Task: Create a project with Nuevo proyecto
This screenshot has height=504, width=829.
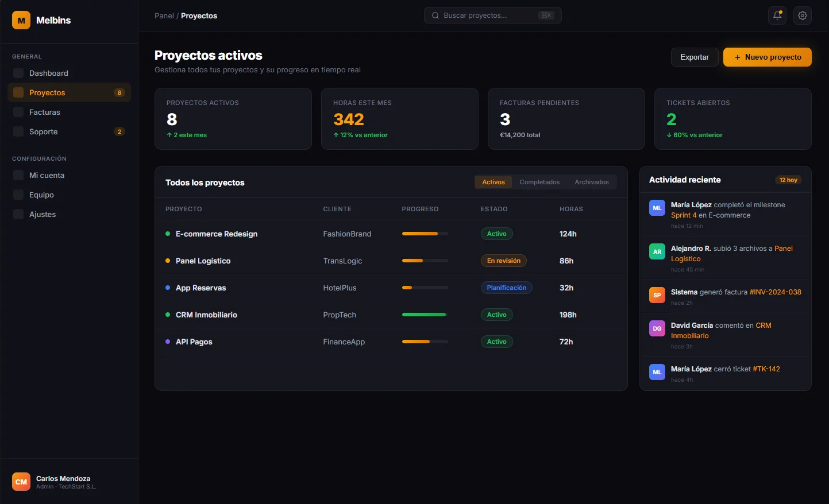Action: pos(767,57)
